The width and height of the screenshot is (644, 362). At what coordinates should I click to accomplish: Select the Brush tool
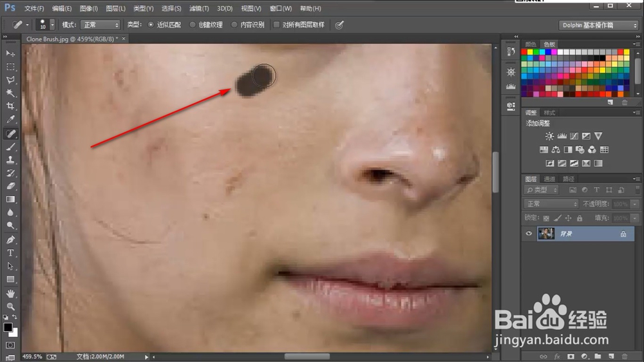click(x=11, y=147)
